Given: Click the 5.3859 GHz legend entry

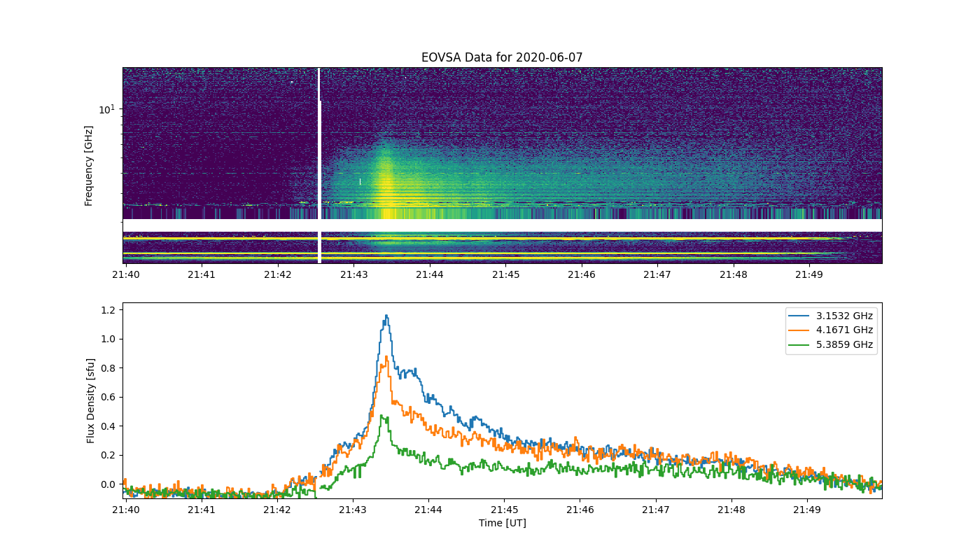Looking at the screenshot, I should (831, 344).
